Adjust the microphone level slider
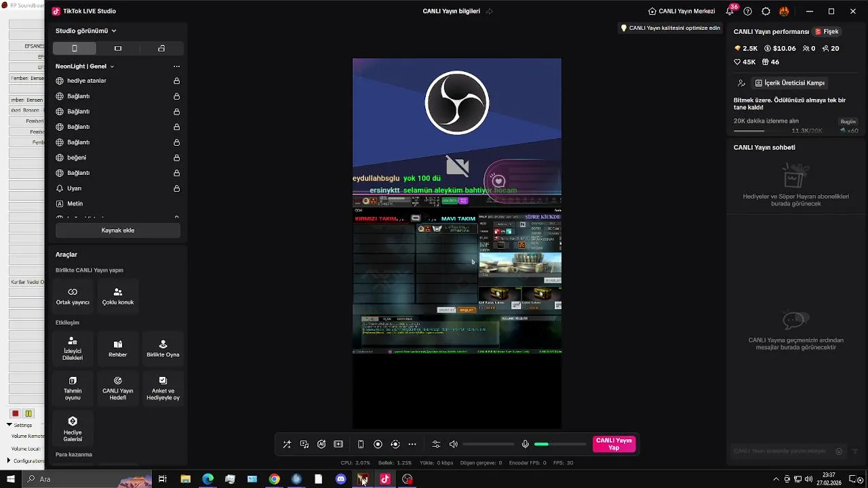Screen dimensions: 868x488 560,445
